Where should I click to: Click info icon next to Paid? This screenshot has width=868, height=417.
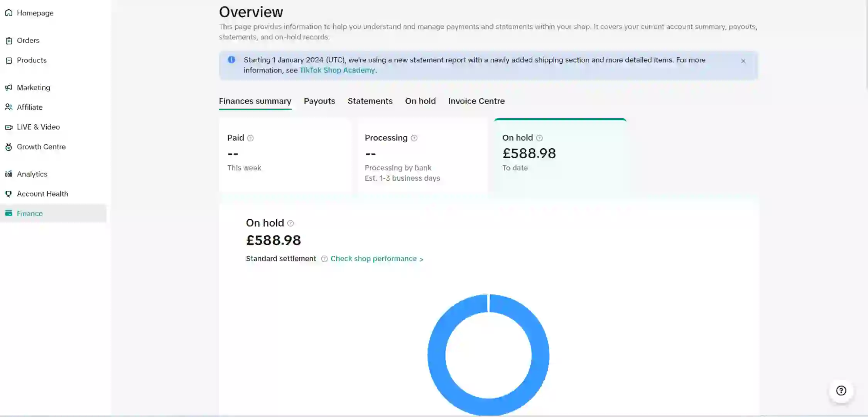(x=250, y=138)
